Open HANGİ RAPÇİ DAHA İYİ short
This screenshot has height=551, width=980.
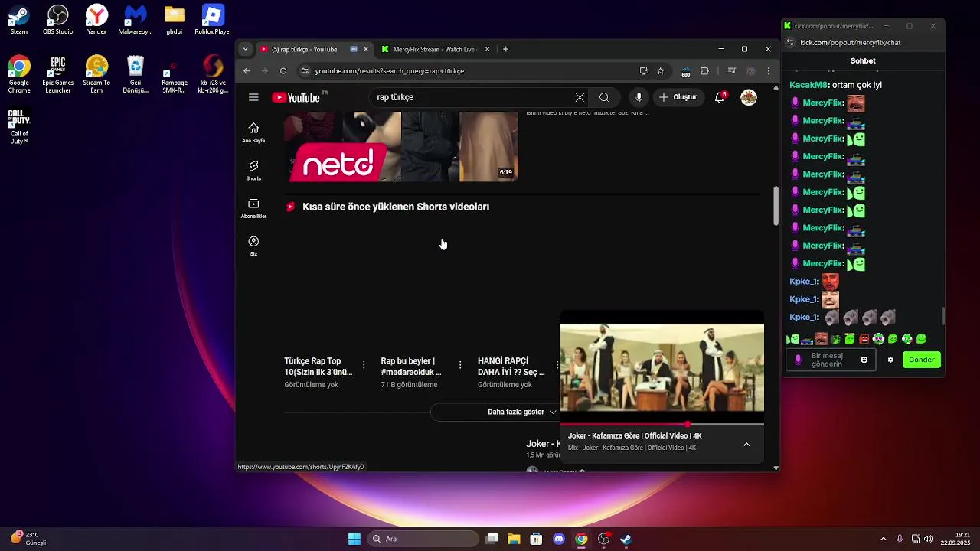pos(511,366)
